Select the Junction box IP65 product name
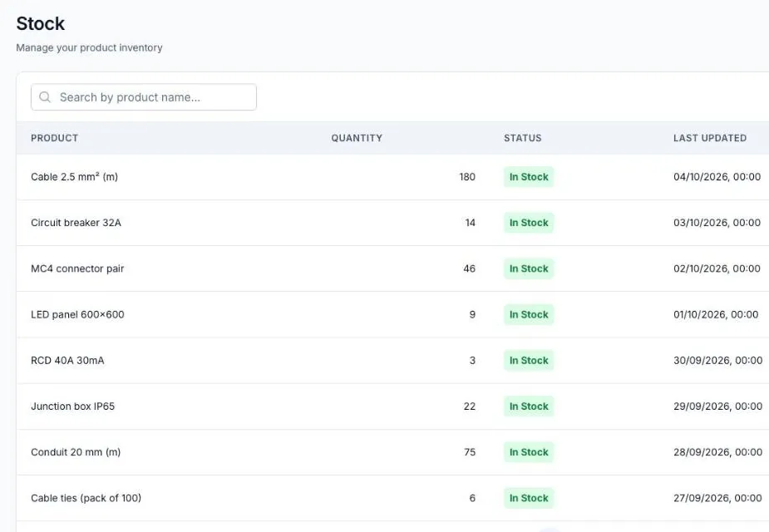This screenshot has height=532, width=769. click(72, 406)
